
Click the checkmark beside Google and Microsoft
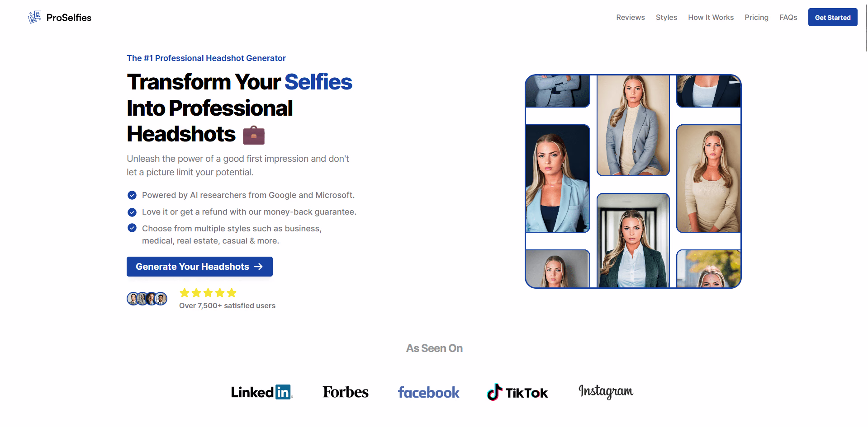132,195
